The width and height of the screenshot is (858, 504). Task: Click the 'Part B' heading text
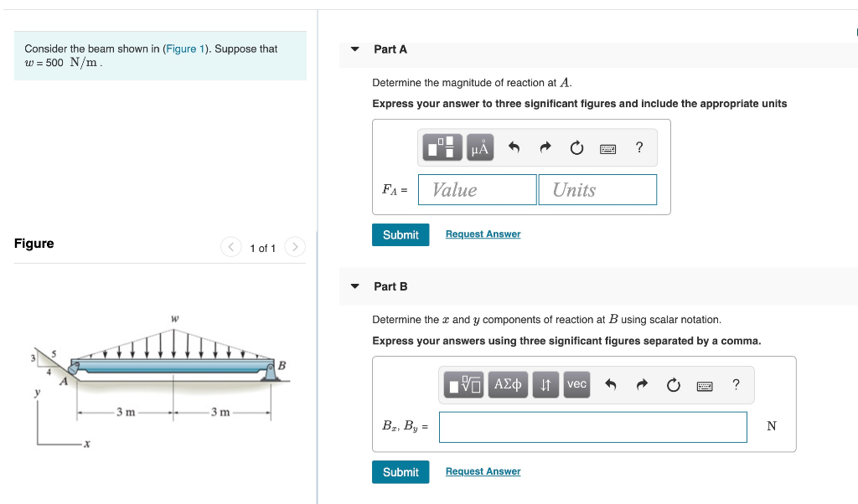pyautogui.click(x=390, y=286)
